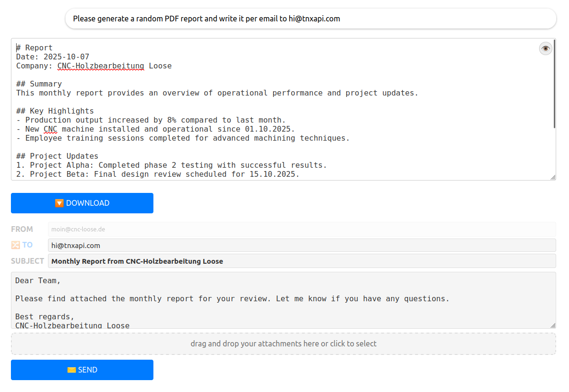Click the email body textarea resize handle
The height and width of the screenshot is (392, 569).
click(553, 325)
